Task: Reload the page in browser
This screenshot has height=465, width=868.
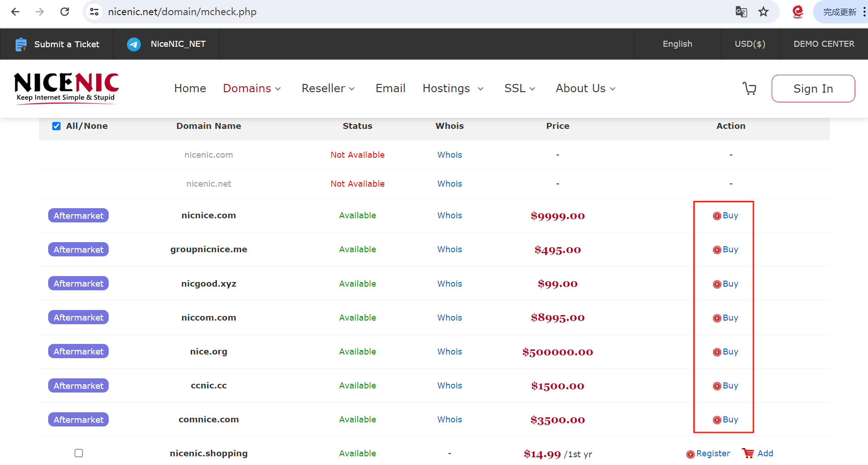Action: 65,12
